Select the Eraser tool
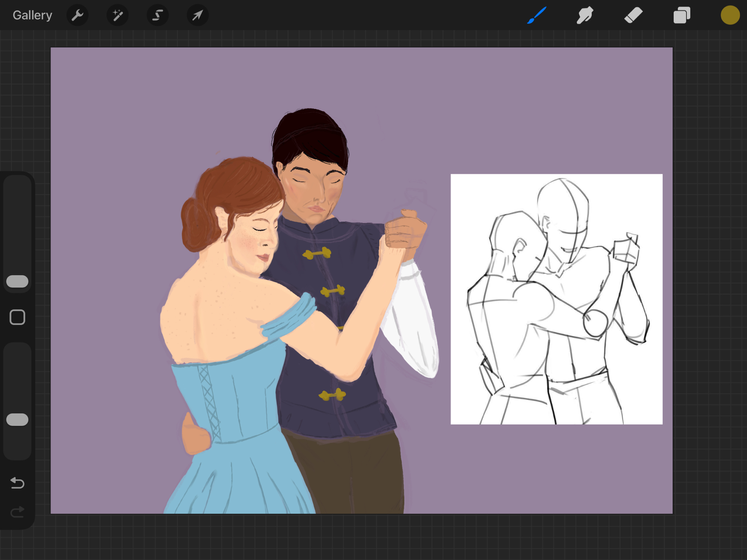This screenshot has height=560, width=747. pos(633,15)
